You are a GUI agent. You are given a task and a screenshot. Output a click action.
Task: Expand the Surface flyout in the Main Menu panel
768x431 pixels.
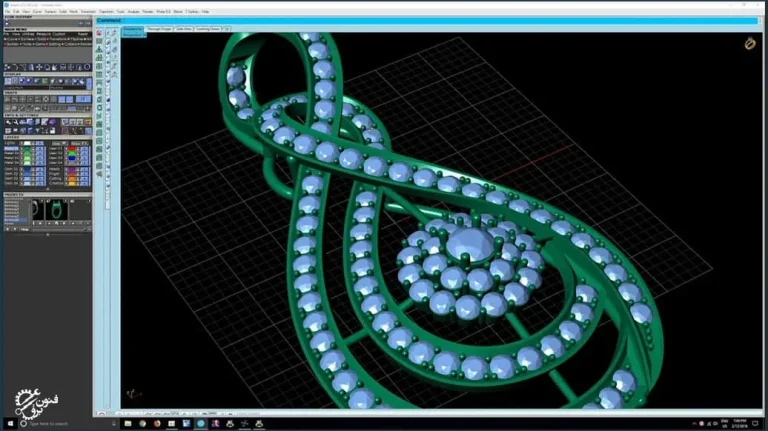[27, 39]
